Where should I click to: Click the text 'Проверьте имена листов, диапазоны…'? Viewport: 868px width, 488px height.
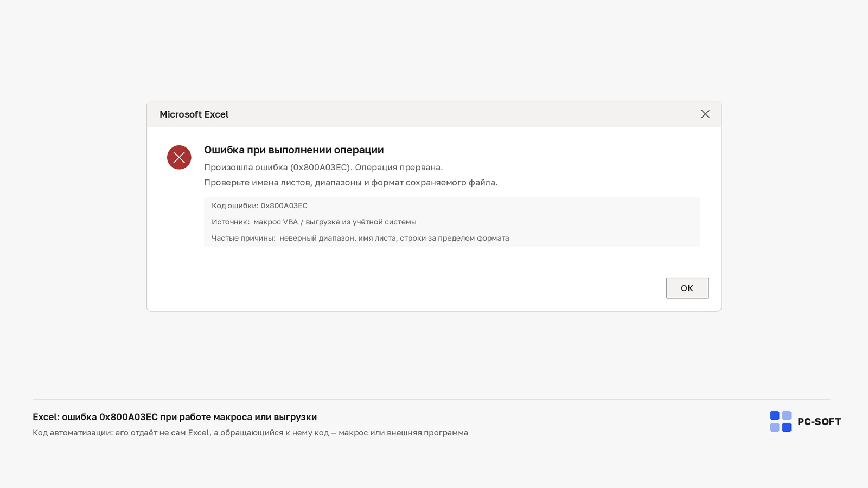(x=350, y=182)
